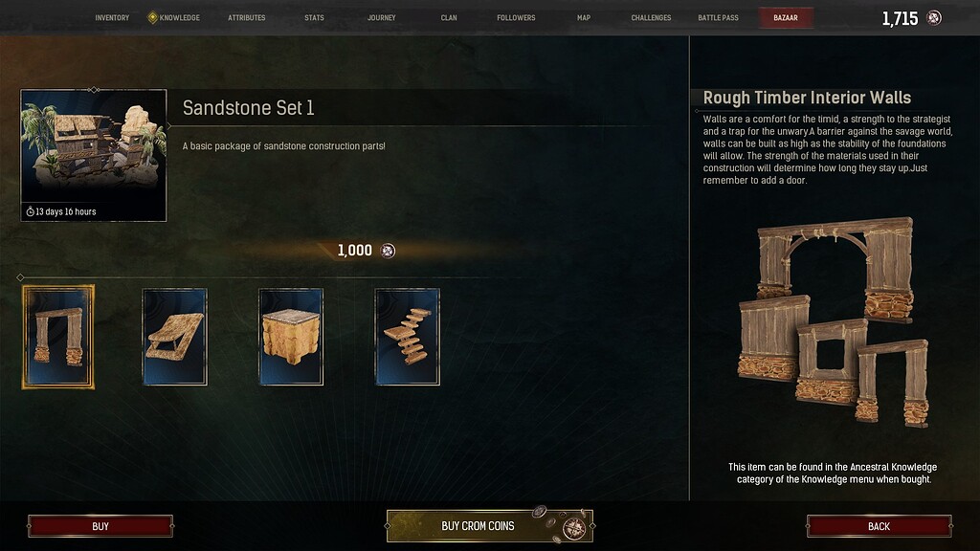The width and height of the screenshot is (980, 551).
Task: Click the coin icon next to 1,000 price
Action: tap(389, 251)
